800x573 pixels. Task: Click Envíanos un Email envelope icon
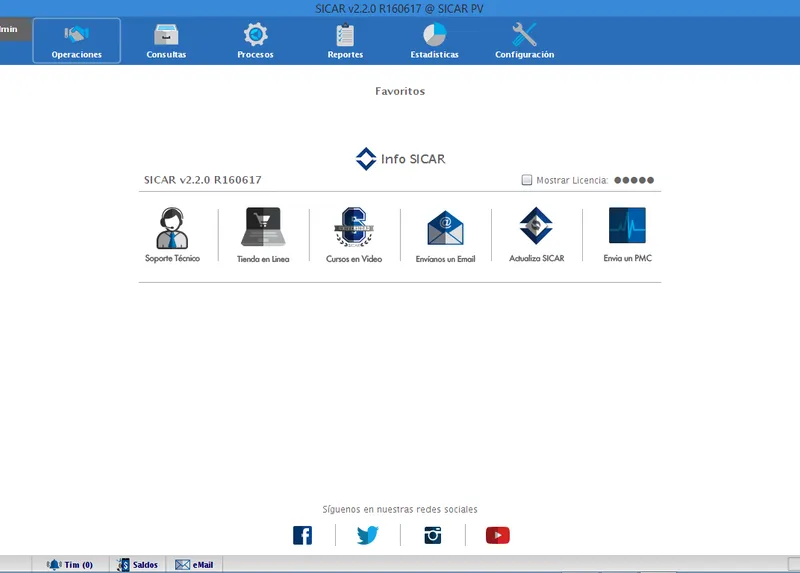[445, 228]
